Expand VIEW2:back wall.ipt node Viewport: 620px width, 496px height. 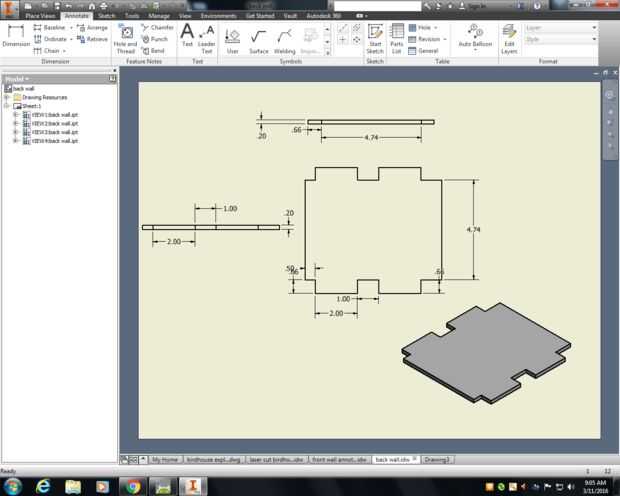click(15, 123)
